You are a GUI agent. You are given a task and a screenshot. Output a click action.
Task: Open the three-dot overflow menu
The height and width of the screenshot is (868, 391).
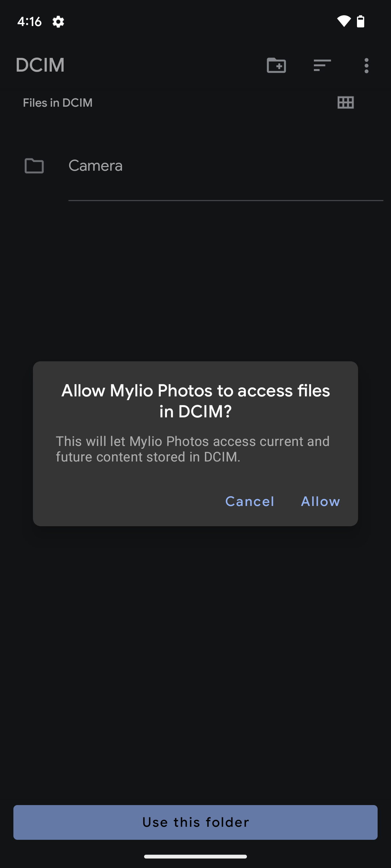(x=366, y=65)
